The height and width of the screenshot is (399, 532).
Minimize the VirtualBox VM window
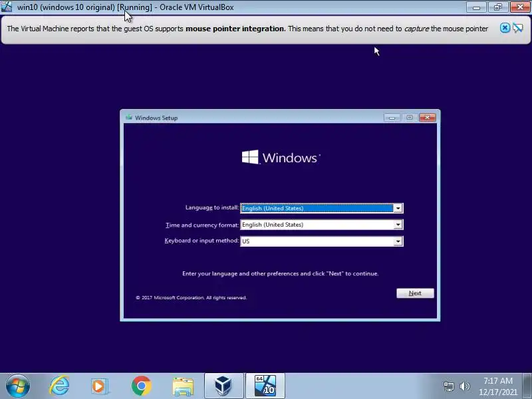[x=476, y=7]
